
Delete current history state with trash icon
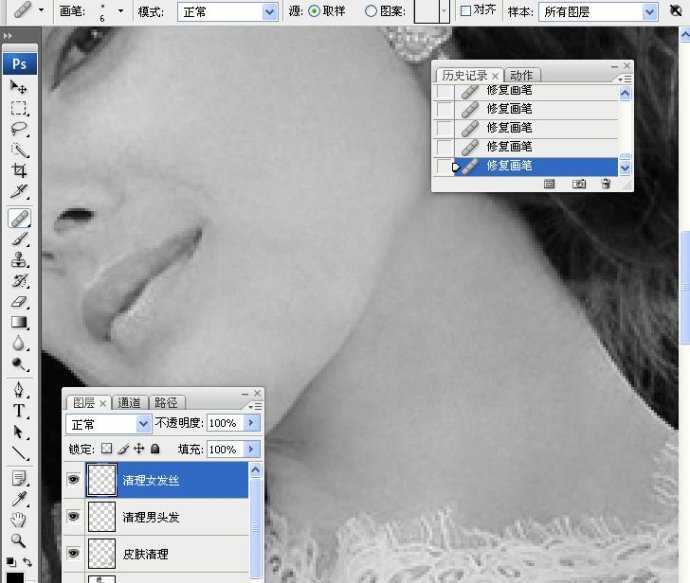[606, 183]
